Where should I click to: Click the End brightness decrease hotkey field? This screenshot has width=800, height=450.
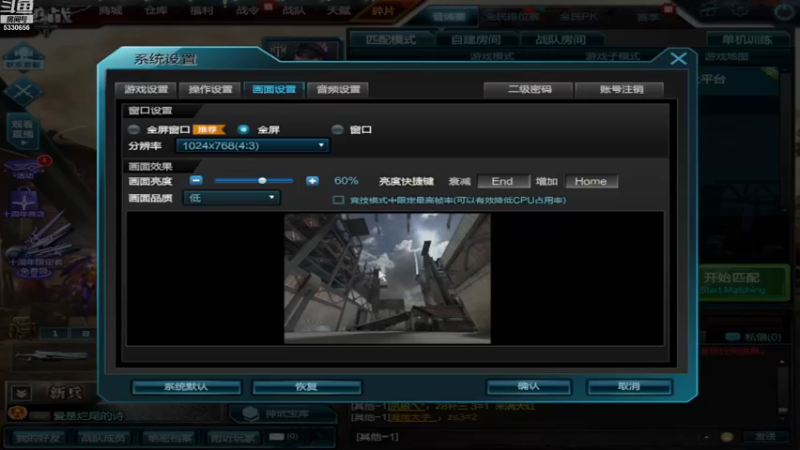[503, 181]
